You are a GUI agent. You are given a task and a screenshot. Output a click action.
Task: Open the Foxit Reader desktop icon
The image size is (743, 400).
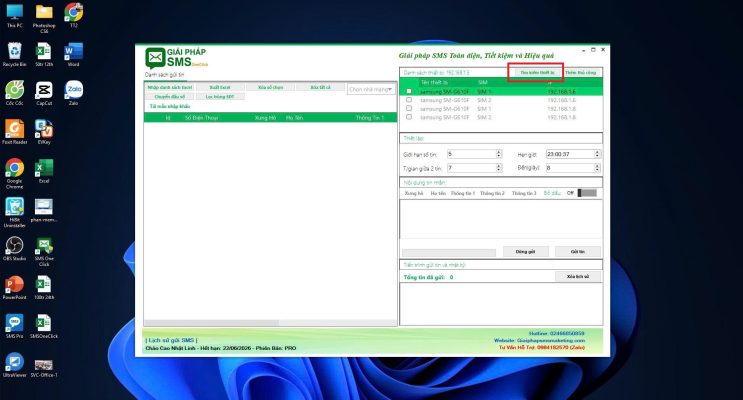pos(14,129)
